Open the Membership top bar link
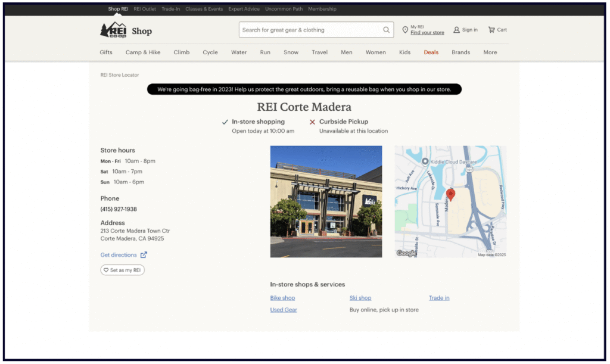This screenshot has width=610, height=364. (x=322, y=9)
